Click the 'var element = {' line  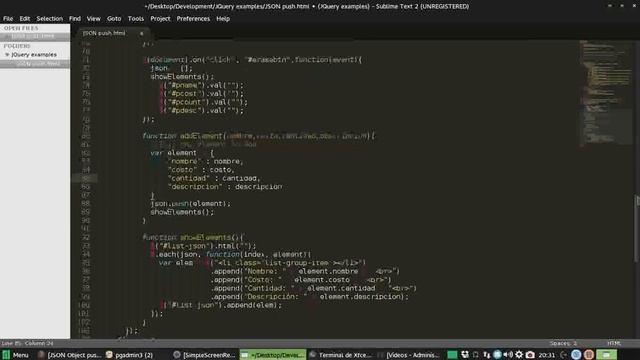(x=182, y=153)
